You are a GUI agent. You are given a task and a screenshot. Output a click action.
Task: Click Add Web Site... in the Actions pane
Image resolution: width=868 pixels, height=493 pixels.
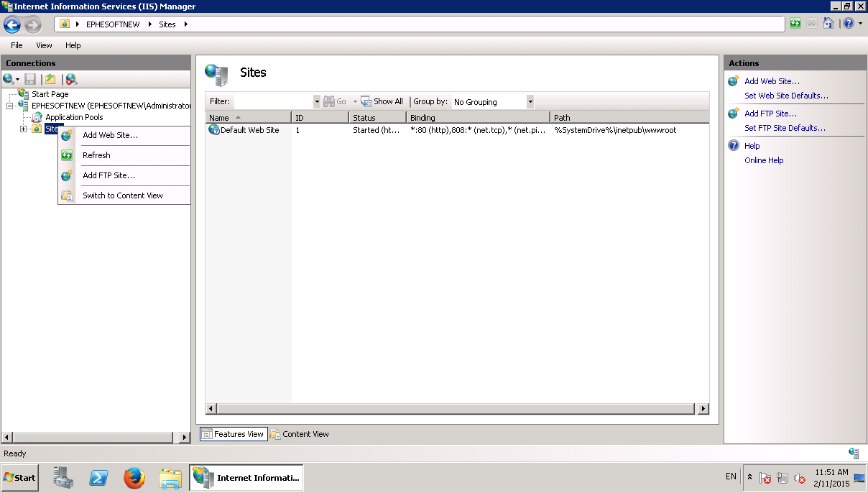pyautogui.click(x=772, y=81)
